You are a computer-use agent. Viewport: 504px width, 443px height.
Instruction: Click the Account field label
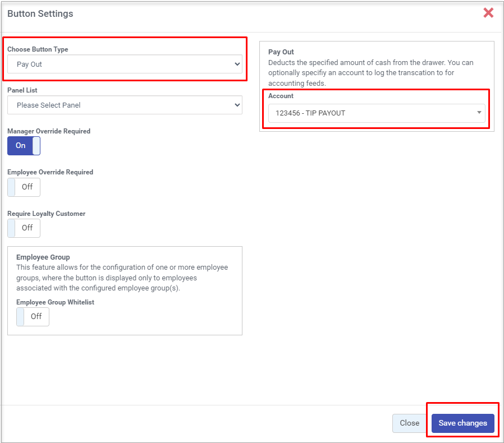pos(281,96)
